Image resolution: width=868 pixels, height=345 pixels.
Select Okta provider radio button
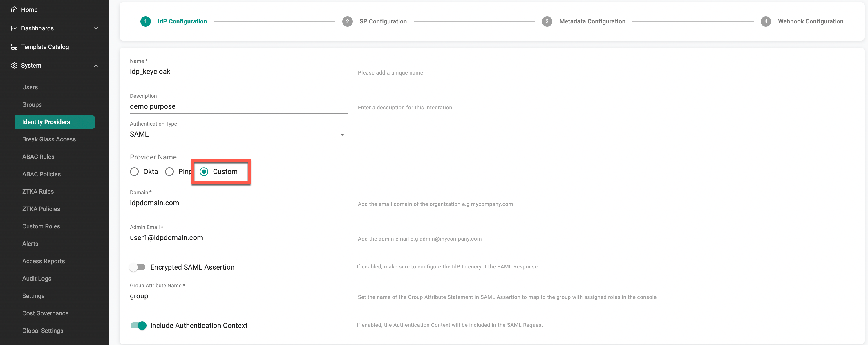point(134,172)
